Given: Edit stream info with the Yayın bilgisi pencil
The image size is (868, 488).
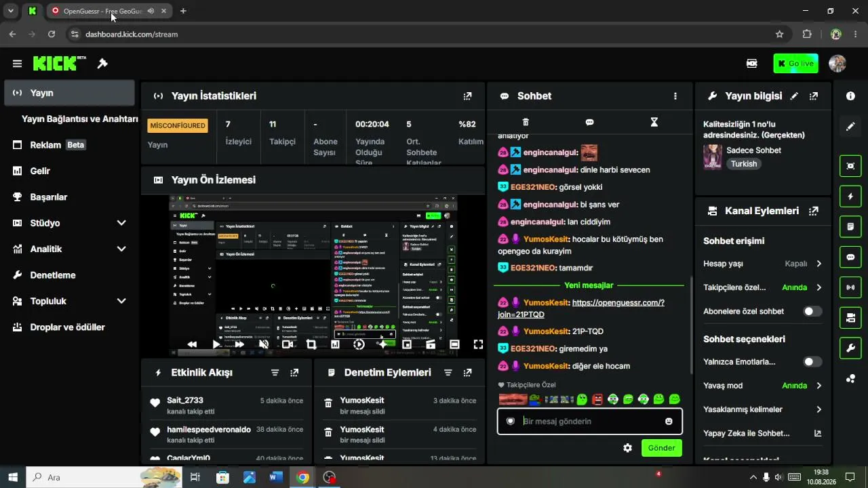Looking at the screenshot, I should coord(794,96).
